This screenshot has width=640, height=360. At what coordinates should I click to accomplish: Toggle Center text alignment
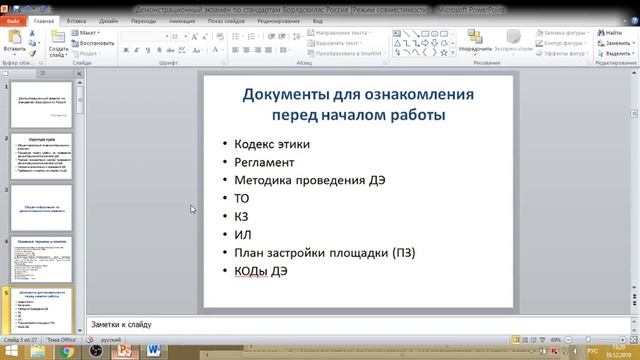247,50
